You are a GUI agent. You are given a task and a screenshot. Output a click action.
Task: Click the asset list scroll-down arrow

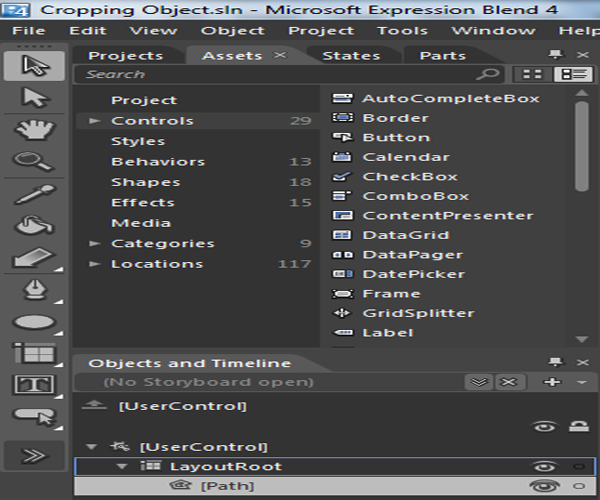click(x=582, y=339)
